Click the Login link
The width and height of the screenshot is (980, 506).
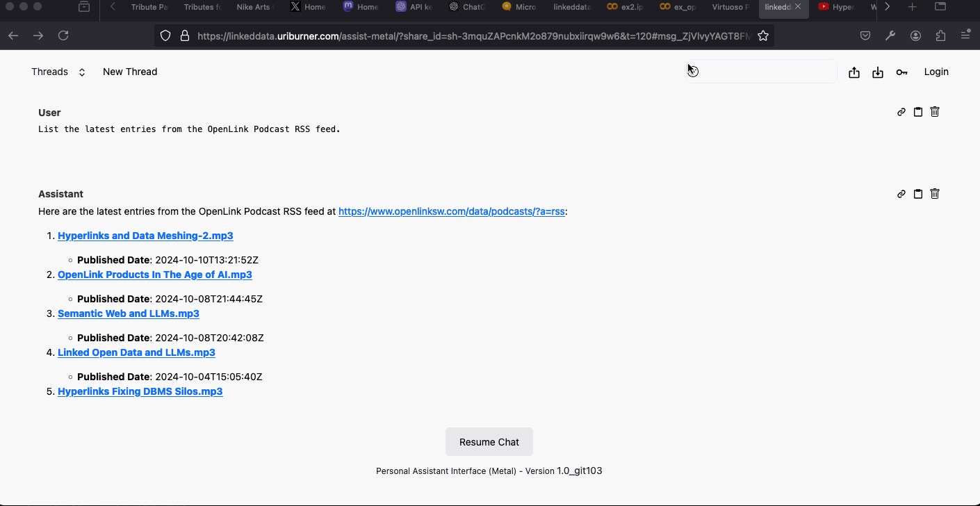click(x=936, y=72)
